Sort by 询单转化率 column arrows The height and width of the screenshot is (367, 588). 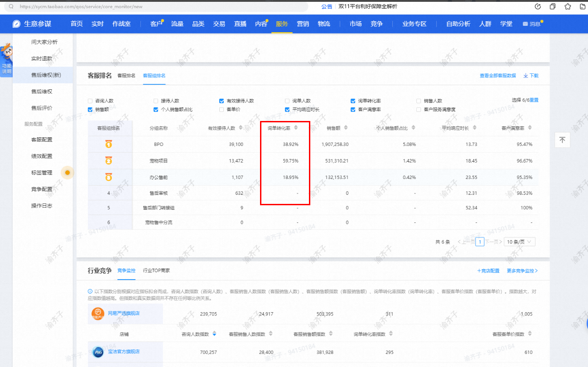[x=296, y=128]
